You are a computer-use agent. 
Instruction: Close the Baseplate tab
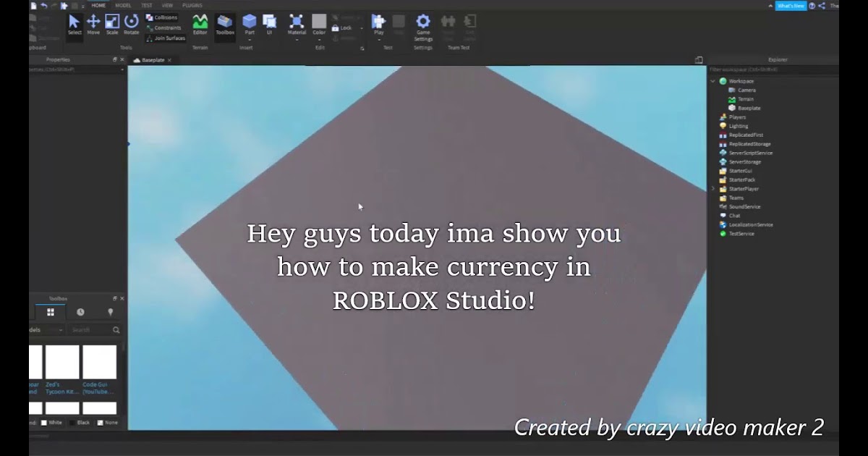pyautogui.click(x=169, y=60)
